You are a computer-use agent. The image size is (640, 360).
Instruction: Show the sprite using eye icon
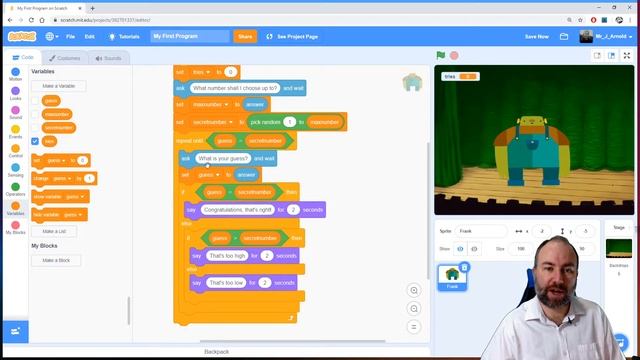(460, 249)
